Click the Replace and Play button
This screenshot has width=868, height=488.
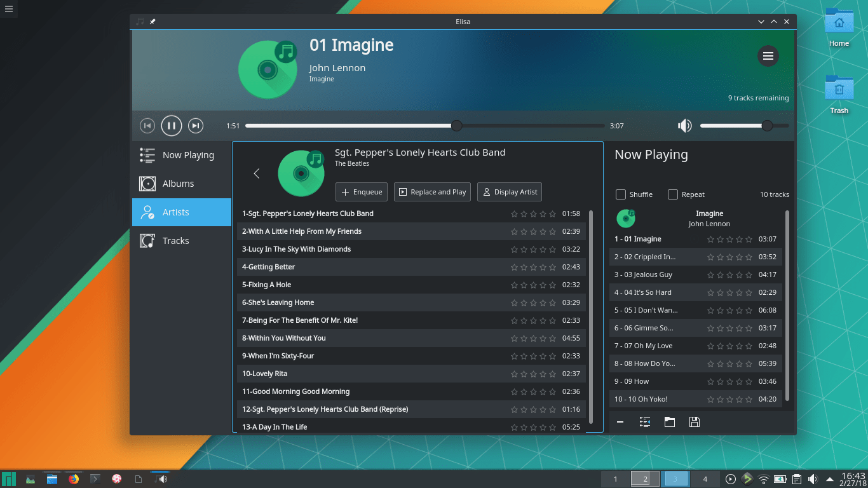click(x=432, y=192)
